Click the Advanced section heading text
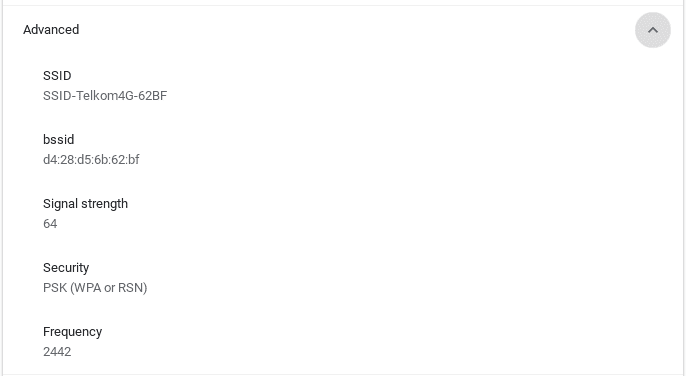Viewport: 687px width, 376px height. coord(51,30)
